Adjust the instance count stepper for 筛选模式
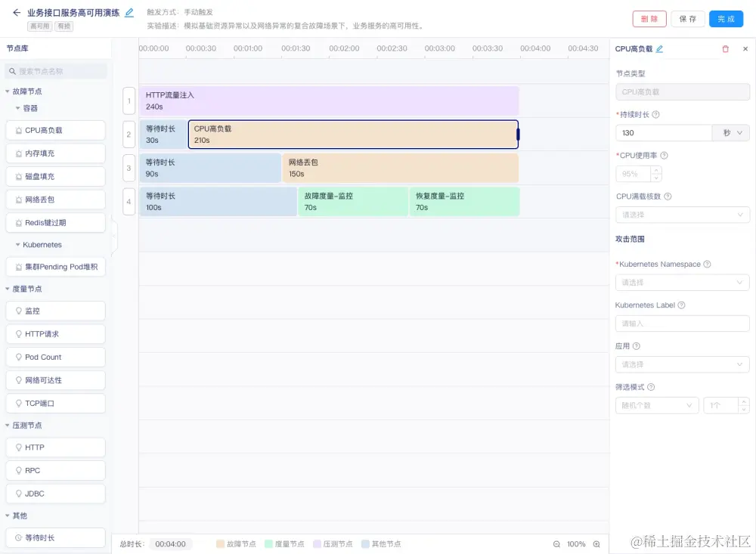This screenshot has width=756, height=554. tap(743, 406)
